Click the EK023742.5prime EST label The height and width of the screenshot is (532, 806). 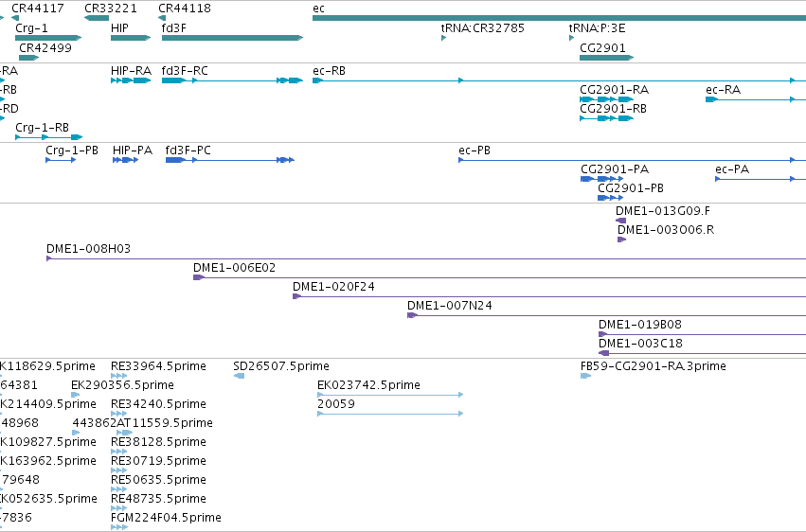[368, 385]
